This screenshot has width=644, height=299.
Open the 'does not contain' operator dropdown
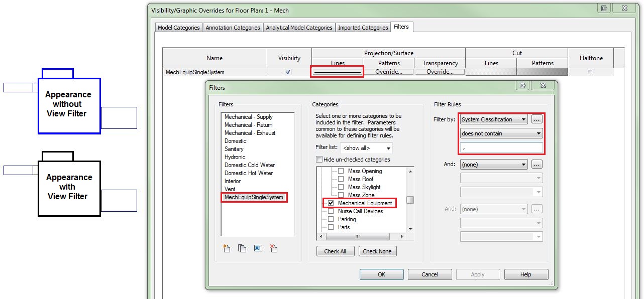click(501, 133)
